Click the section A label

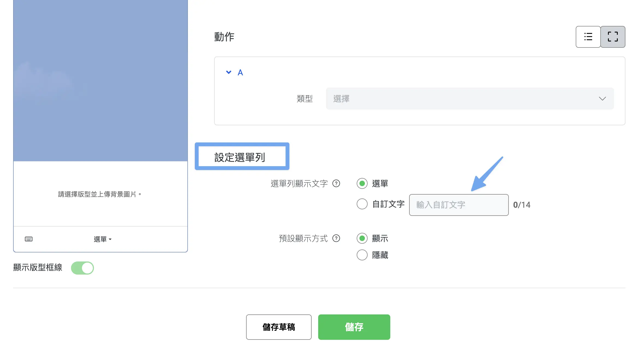click(240, 72)
